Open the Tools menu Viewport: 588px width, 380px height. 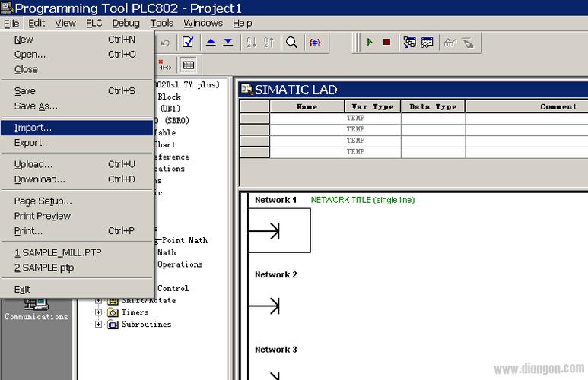(161, 24)
